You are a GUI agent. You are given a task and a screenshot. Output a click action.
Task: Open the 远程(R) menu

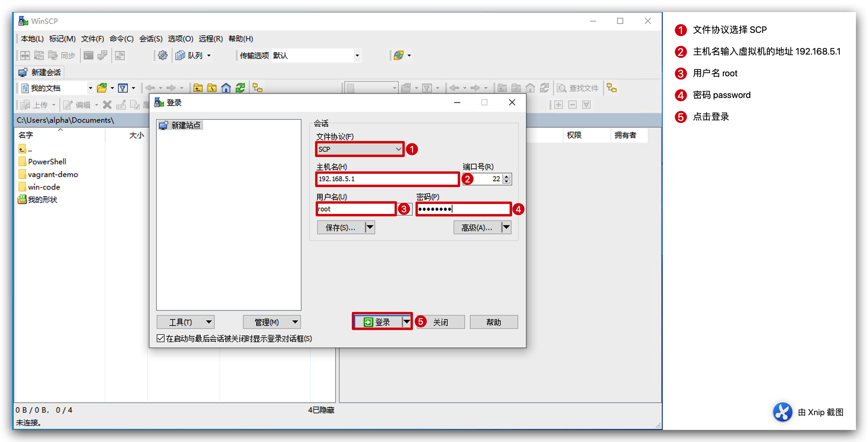point(211,39)
